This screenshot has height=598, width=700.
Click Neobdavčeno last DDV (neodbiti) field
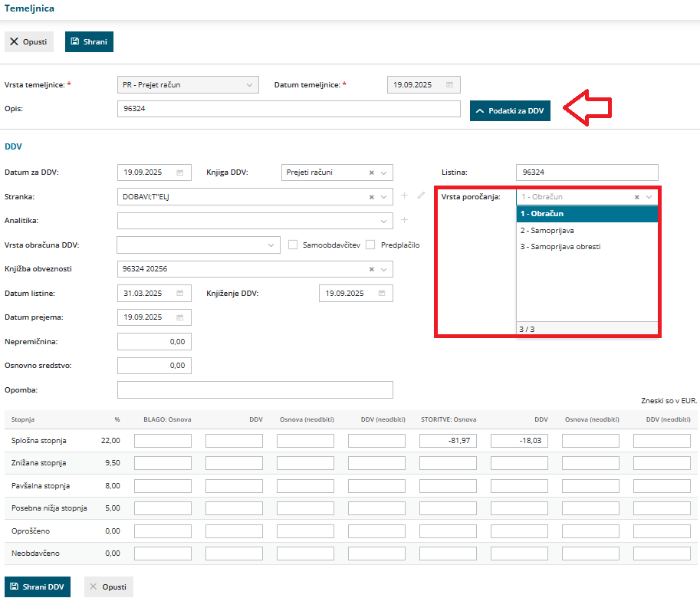pyautogui.click(x=662, y=554)
